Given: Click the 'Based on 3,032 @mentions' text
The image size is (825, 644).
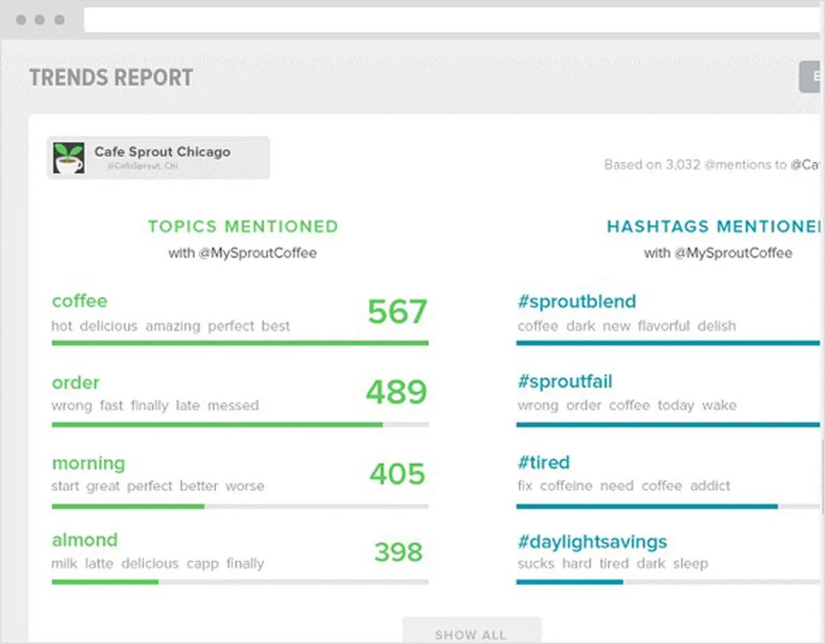Looking at the screenshot, I should [x=694, y=165].
